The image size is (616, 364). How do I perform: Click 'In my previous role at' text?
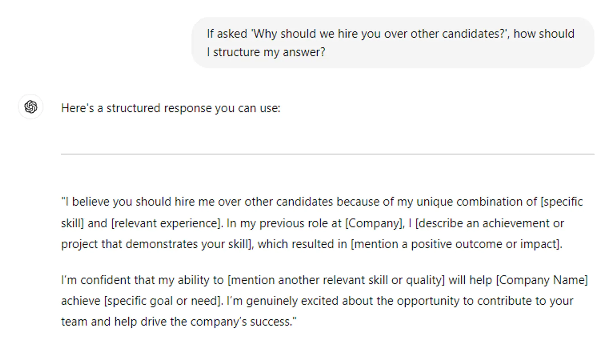(x=284, y=223)
